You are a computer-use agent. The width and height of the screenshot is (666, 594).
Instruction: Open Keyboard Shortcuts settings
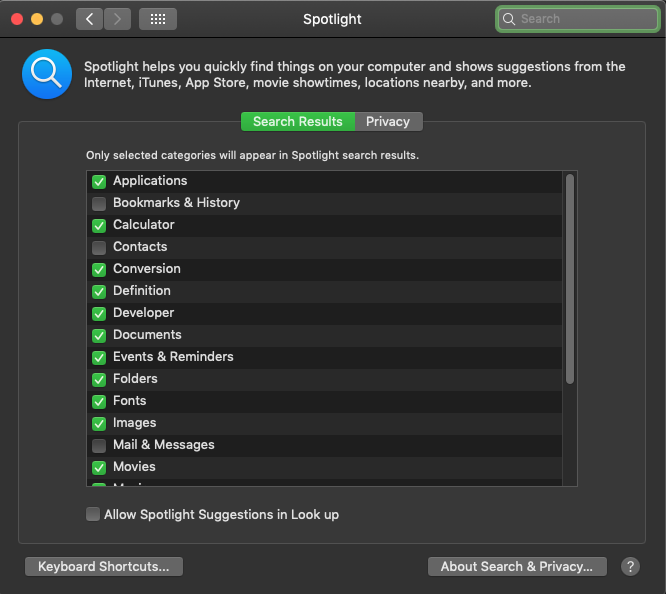pyautogui.click(x=104, y=566)
